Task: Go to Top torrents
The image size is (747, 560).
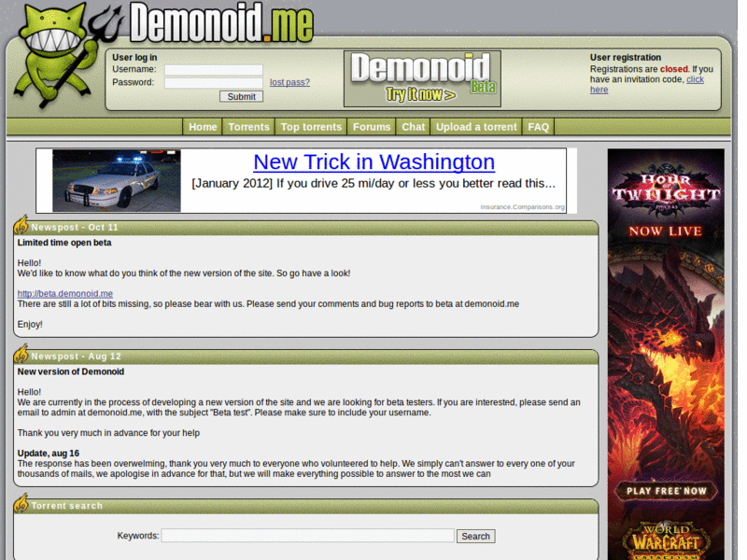Action: pos(311,127)
